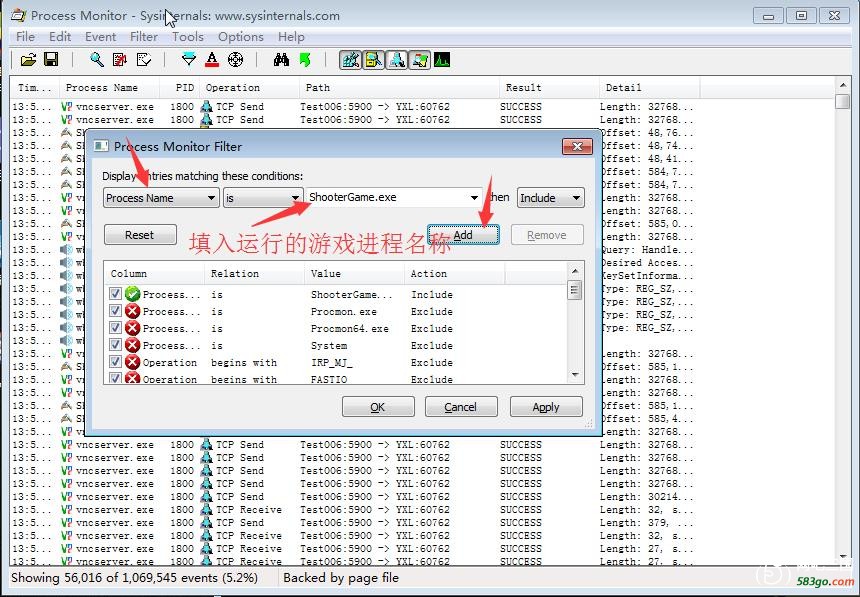860x597 pixels.
Task: Open the Filter funnel toolbar icon
Action: click(189, 60)
